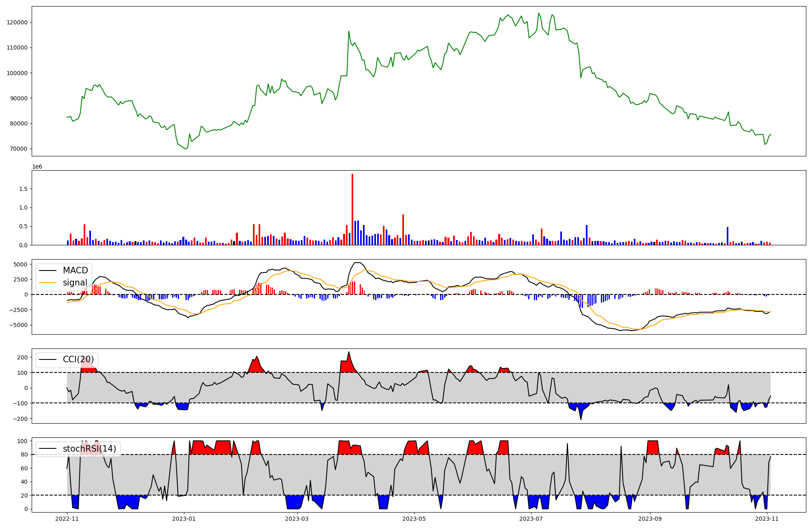Click the tallest red volume bar
The image size is (812, 528).
coord(352,209)
